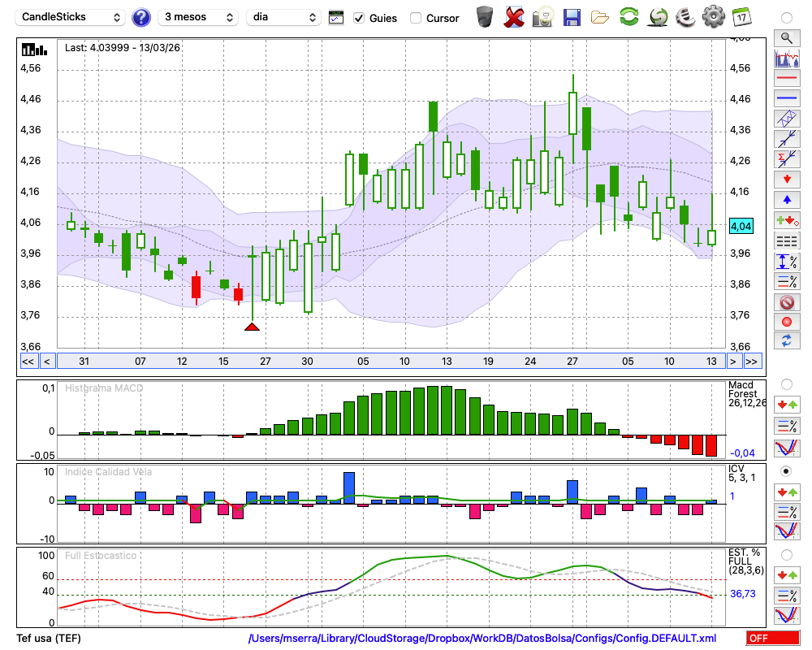Click the red OFF button
812x650 pixels.
(x=771, y=639)
